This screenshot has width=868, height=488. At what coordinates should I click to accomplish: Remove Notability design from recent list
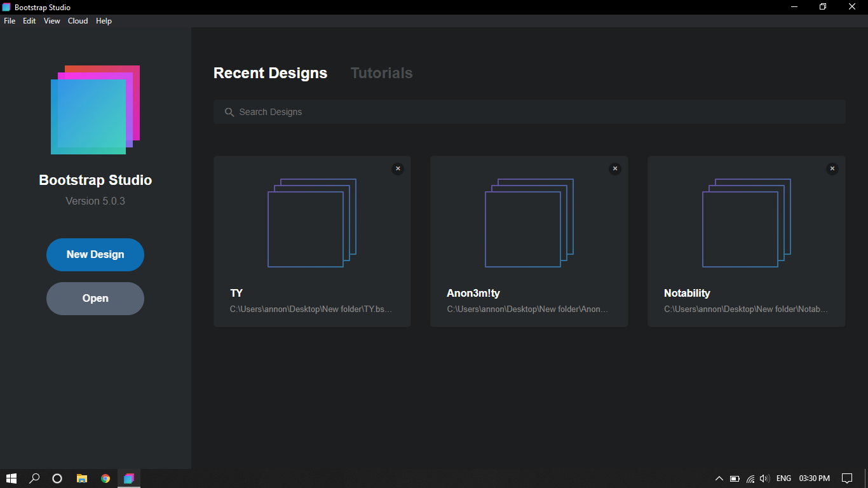click(x=832, y=168)
